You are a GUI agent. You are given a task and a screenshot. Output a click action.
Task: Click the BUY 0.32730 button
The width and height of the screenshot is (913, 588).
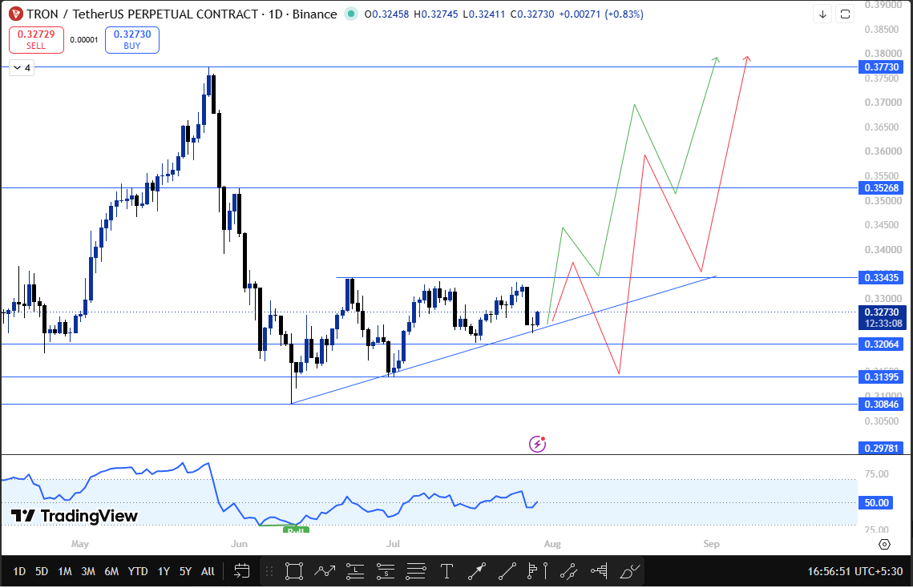132,39
